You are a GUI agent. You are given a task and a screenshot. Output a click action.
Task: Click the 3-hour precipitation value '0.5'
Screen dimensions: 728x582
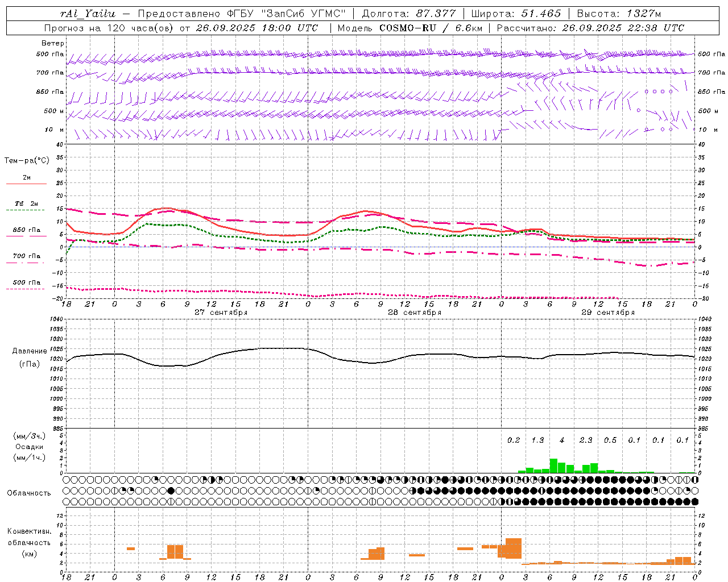(x=610, y=440)
